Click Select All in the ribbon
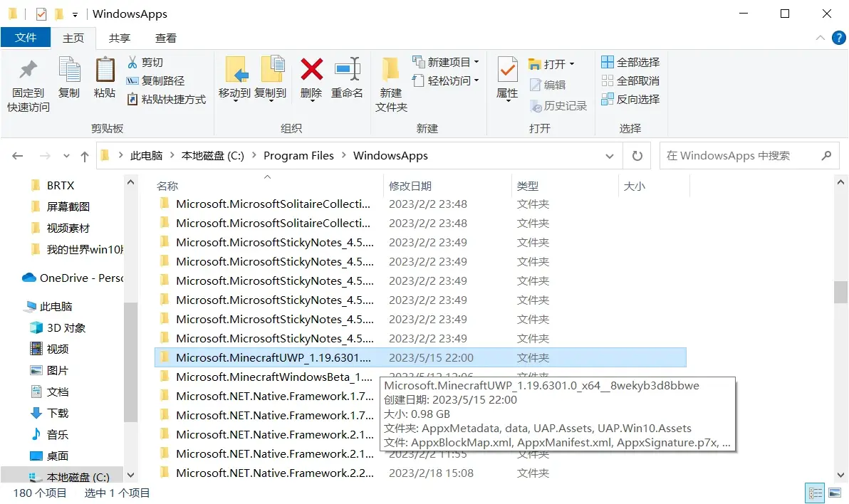The width and height of the screenshot is (849, 504). pos(630,62)
